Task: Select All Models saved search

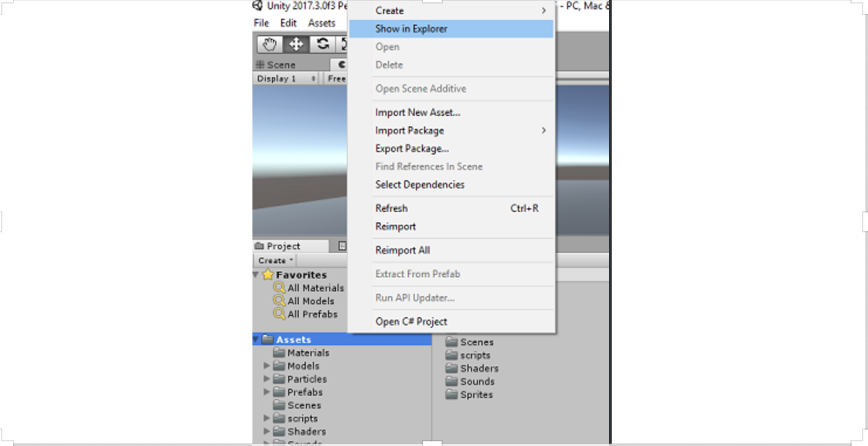Action: coord(311,301)
